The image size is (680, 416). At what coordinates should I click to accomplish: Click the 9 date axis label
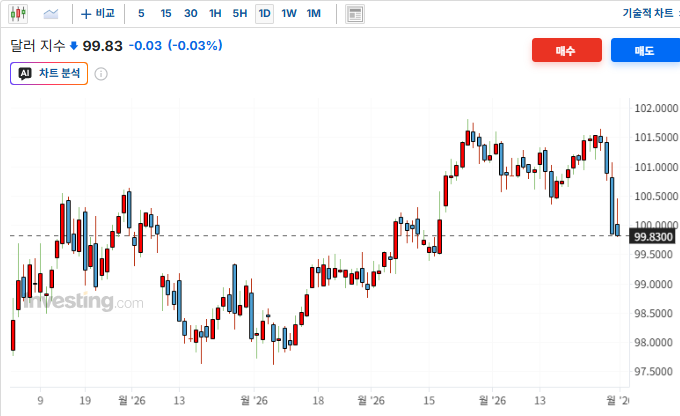click(40, 400)
